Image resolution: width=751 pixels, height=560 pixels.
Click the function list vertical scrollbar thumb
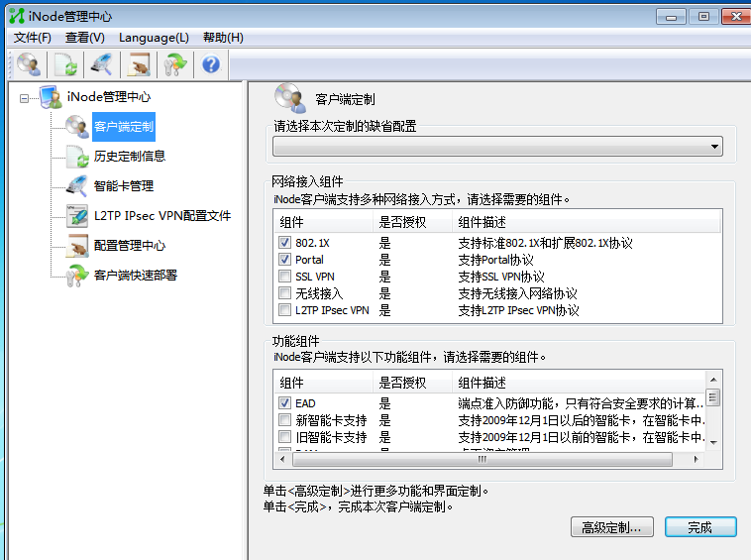713,397
